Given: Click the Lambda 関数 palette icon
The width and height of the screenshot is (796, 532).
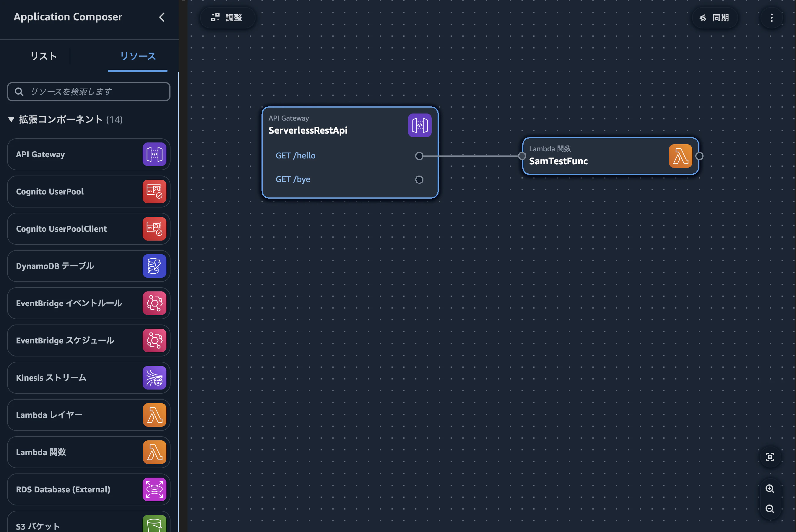Looking at the screenshot, I should point(154,452).
